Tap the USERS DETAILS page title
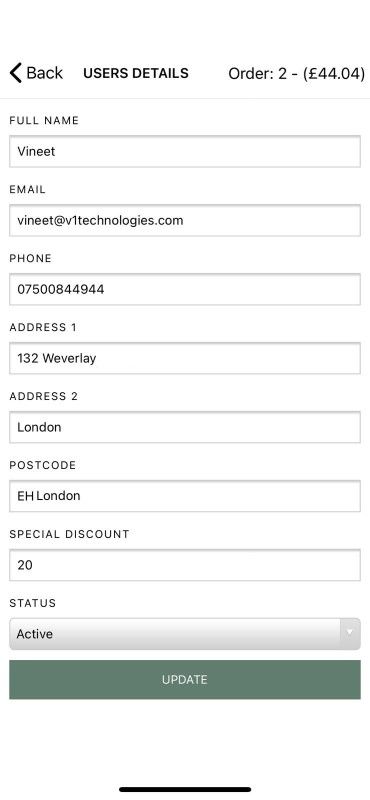 pos(136,73)
